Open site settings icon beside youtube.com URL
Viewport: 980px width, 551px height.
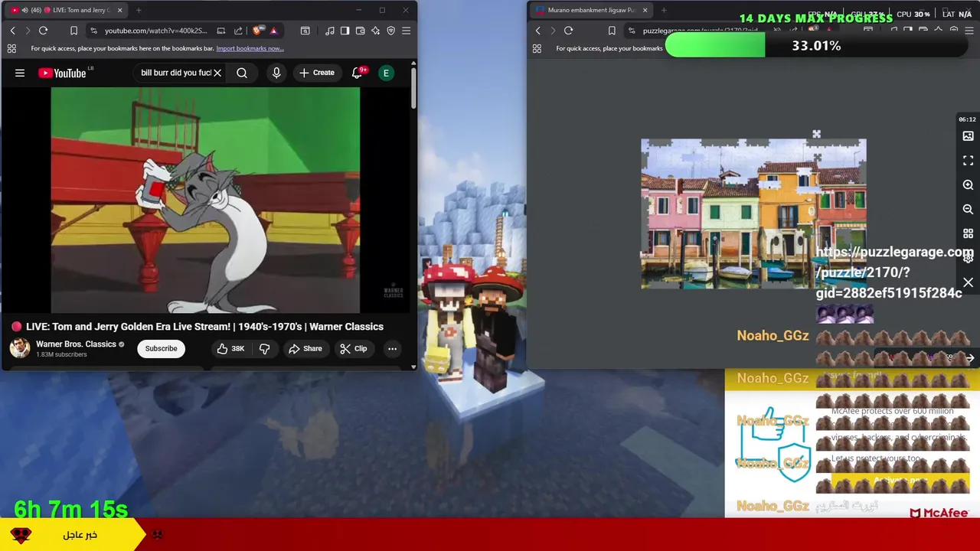point(93,31)
